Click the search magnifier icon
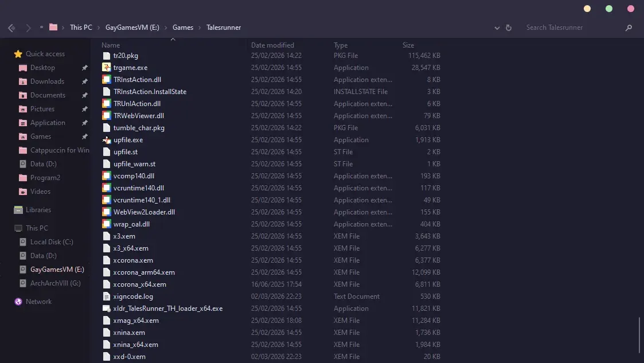This screenshot has height=363, width=644. coord(629,28)
